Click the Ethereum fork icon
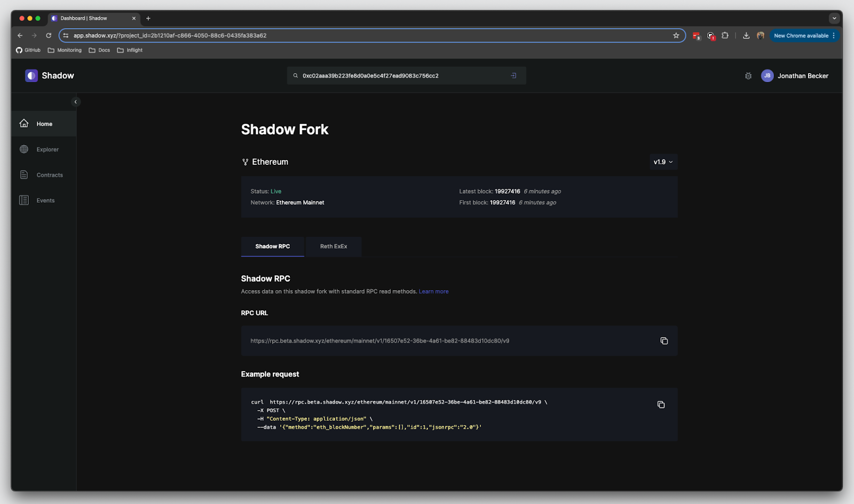The image size is (854, 504). pos(245,162)
